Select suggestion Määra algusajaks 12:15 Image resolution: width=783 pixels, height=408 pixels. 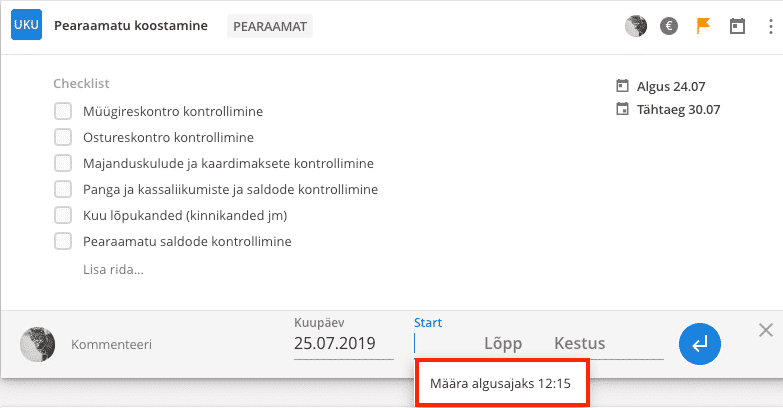pyautogui.click(x=502, y=383)
